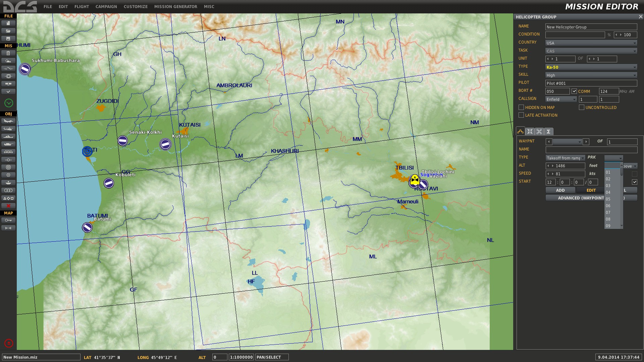Enable Late Activation checkbox

(x=521, y=115)
